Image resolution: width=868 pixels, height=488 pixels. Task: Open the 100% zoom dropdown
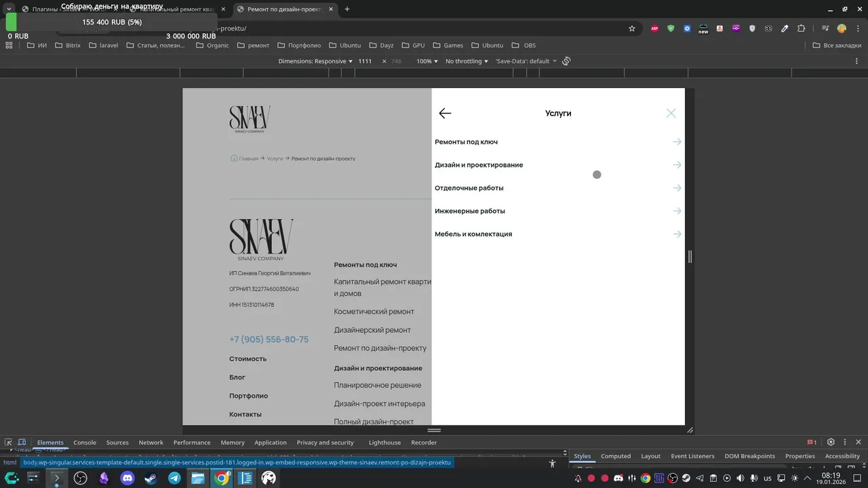coord(427,61)
